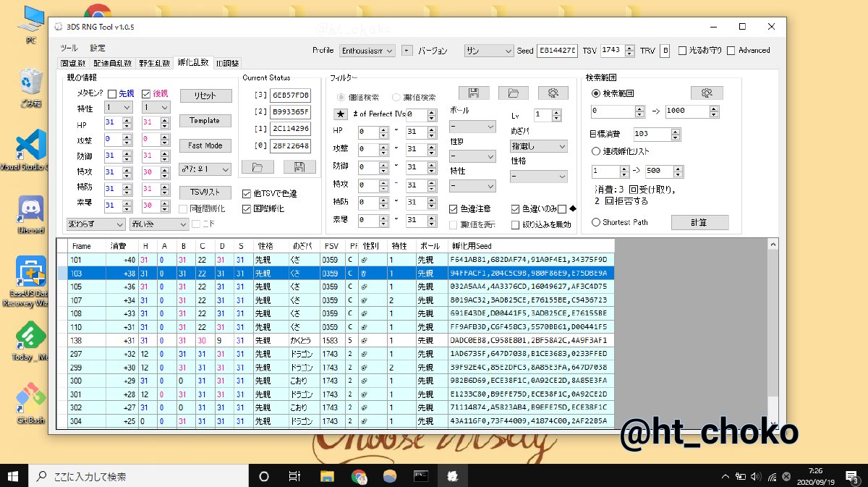Open the gender ratio dropdown ♂7:♀1
The height and width of the screenshot is (487, 868).
click(205, 169)
